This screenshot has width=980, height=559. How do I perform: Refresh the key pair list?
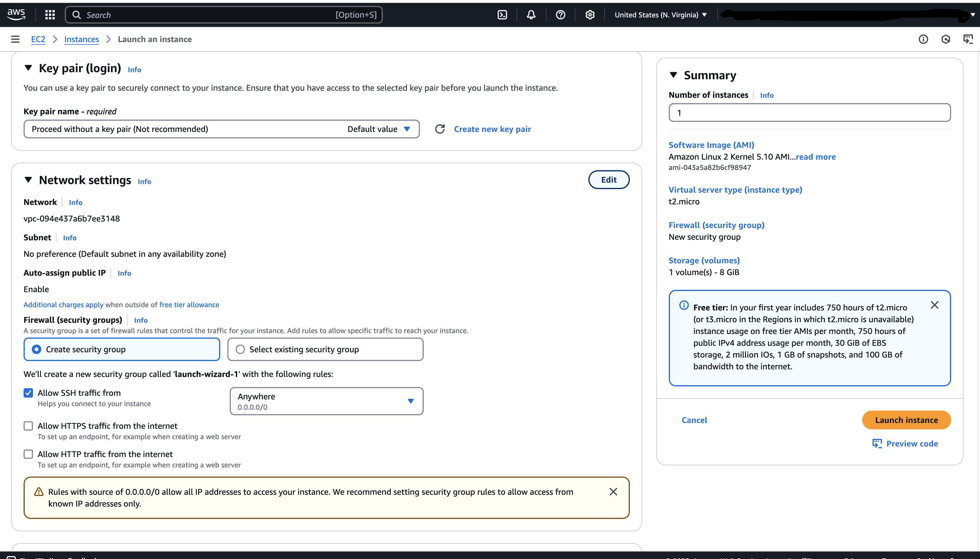(440, 129)
